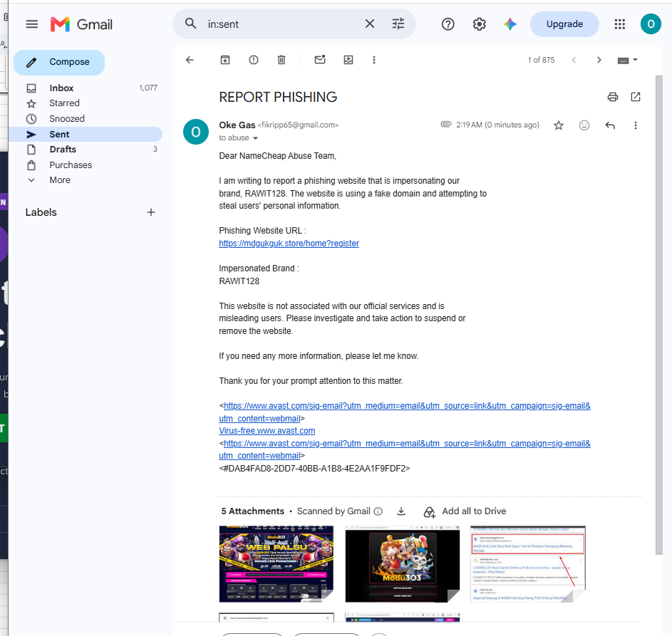Download all attachments

[401, 511]
